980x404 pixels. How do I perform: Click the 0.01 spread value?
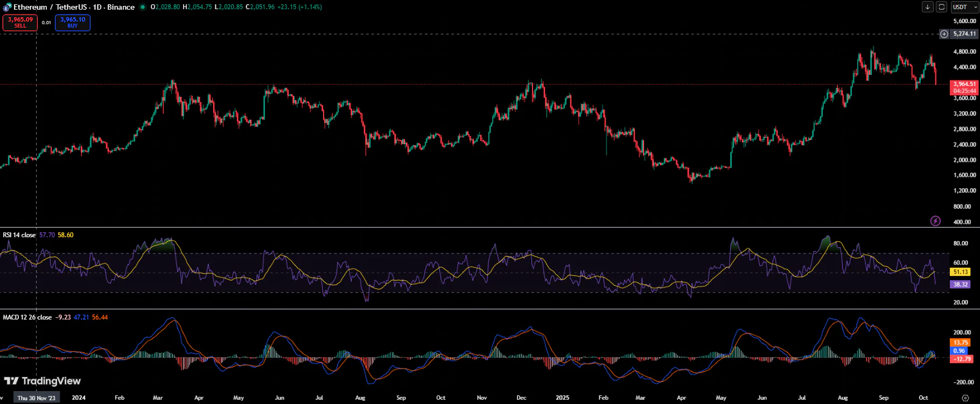[x=46, y=23]
